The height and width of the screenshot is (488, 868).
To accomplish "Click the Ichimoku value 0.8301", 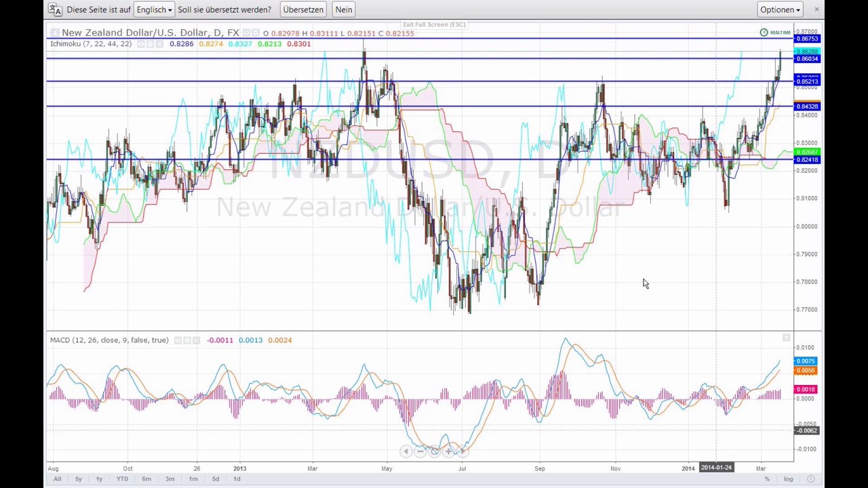I will tap(298, 44).
